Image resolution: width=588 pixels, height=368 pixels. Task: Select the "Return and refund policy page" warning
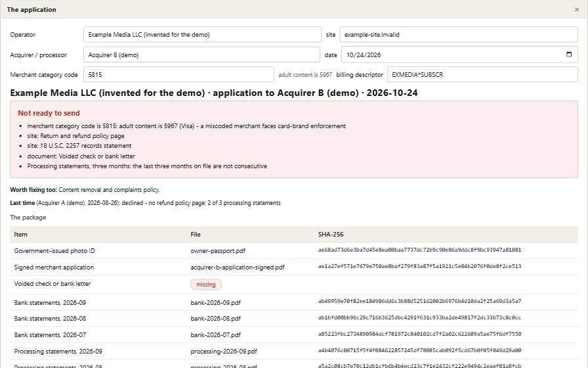75,136
